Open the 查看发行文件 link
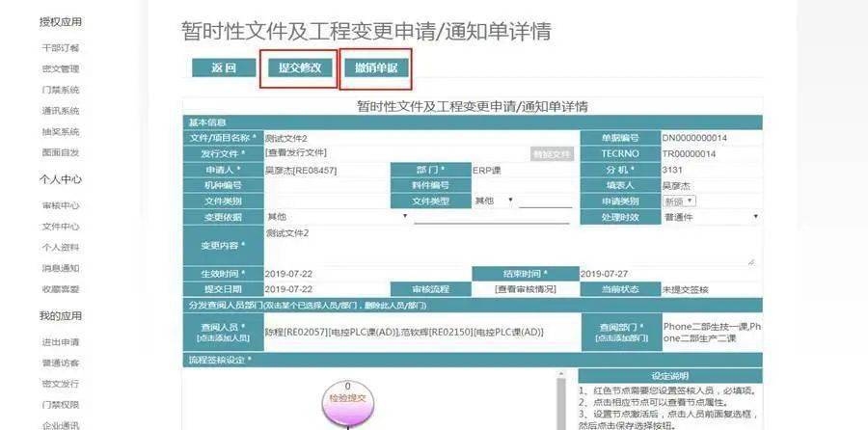Screen dimensions: 868x430 click(x=296, y=153)
